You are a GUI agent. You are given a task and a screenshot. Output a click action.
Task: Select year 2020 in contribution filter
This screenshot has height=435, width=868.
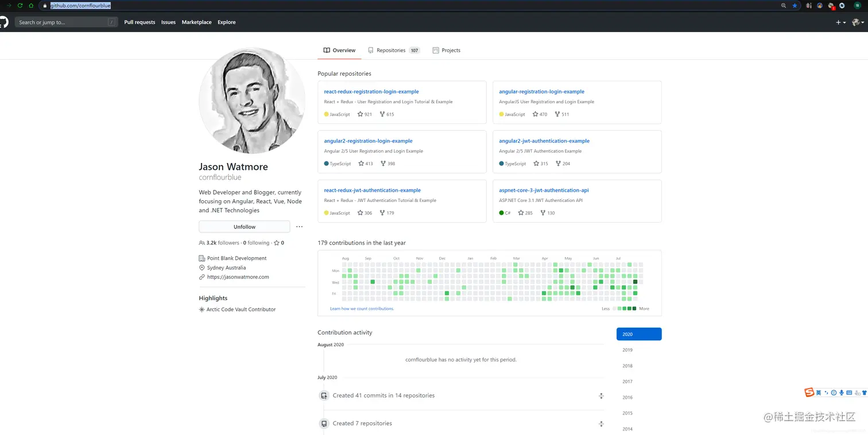(639, 334)
